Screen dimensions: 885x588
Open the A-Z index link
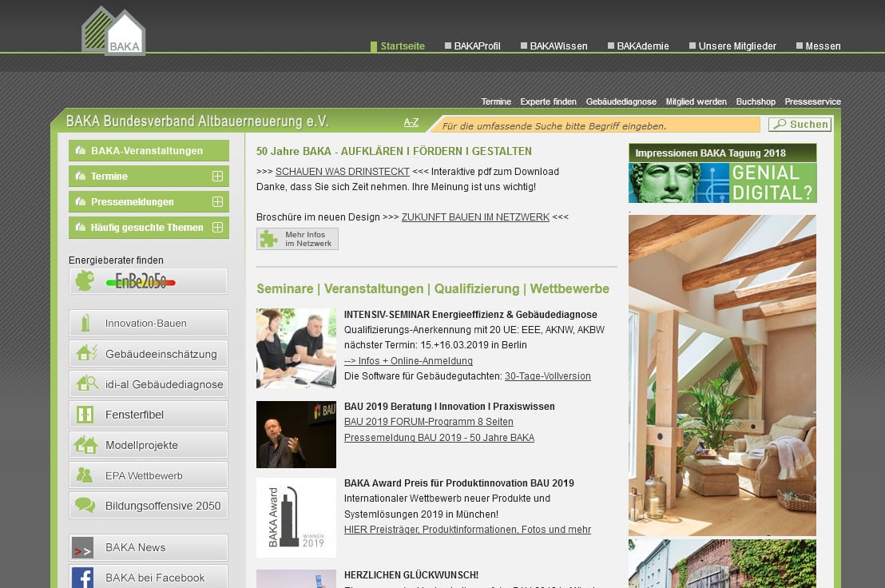[x=411, y=122]
